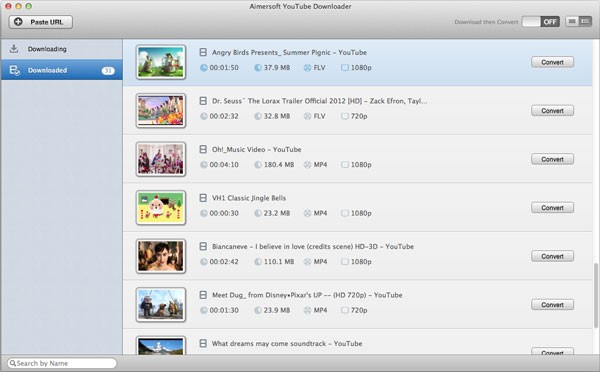Convert the Meet Dug video
The width and height of the screenshot is (600, 372).
click(552, 305)
